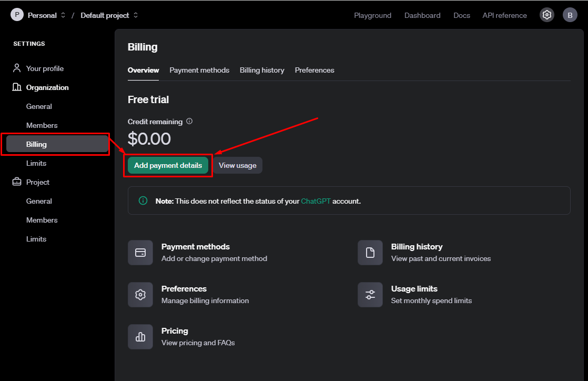The height and width of the screenshot is (381, 588).
Task: Open the Preferences card title
Action: [184, 289]
